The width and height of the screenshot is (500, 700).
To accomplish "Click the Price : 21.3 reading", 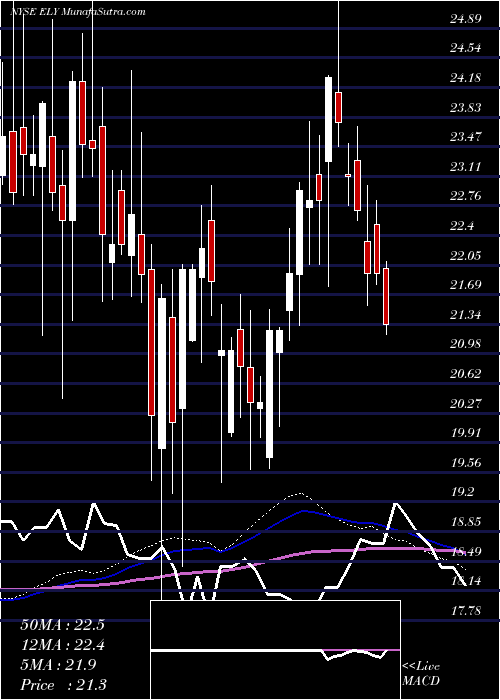I will click(62, 685).
